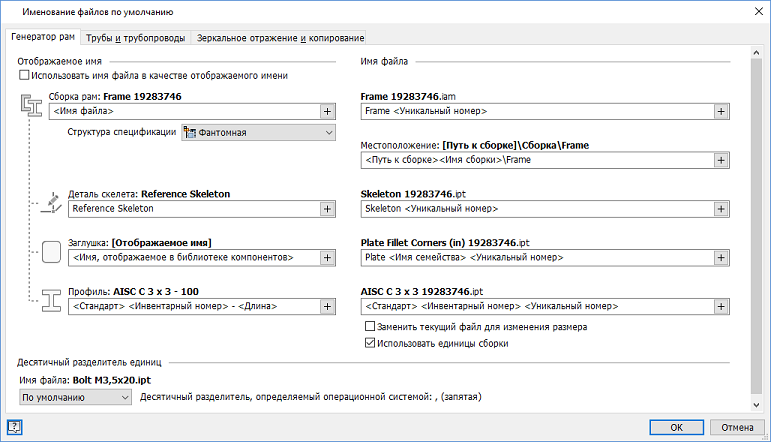The image size is (771, 442).
Task: Click plus button beside Plate file name
Action: tap(721, 257)
